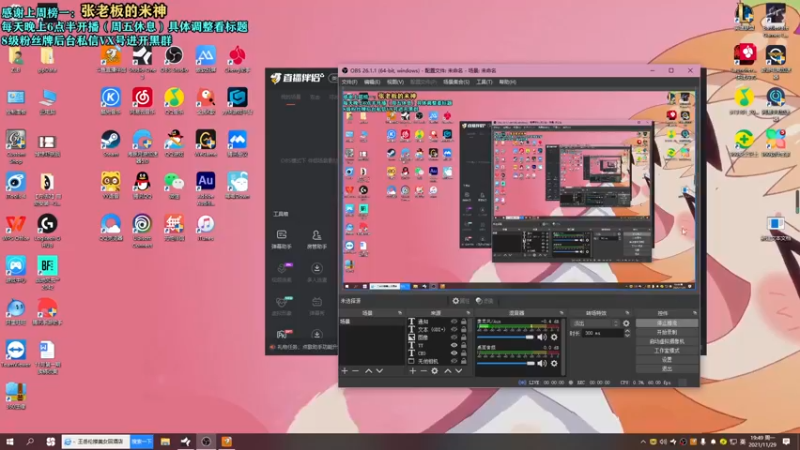Launch Steam from the desktop
This screenshot has height=450, width=800.
110,143
